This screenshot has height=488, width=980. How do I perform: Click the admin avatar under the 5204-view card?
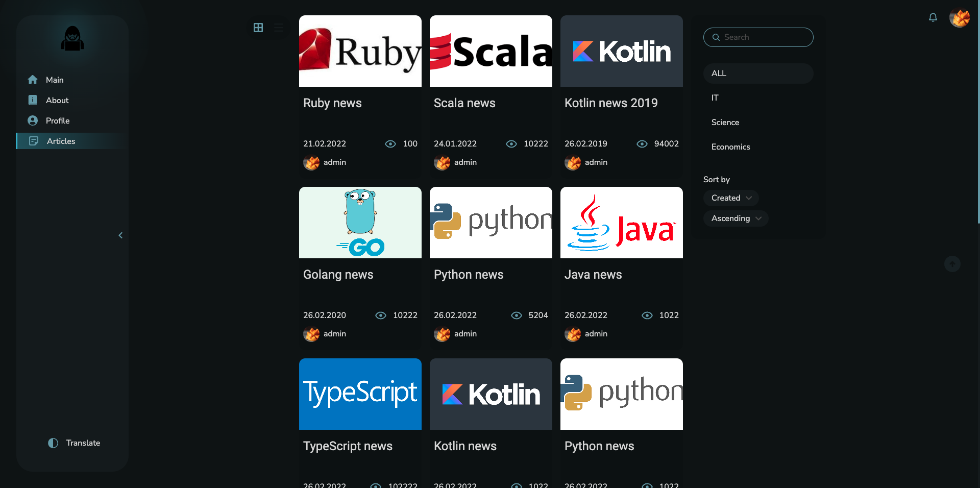point(442,334)
